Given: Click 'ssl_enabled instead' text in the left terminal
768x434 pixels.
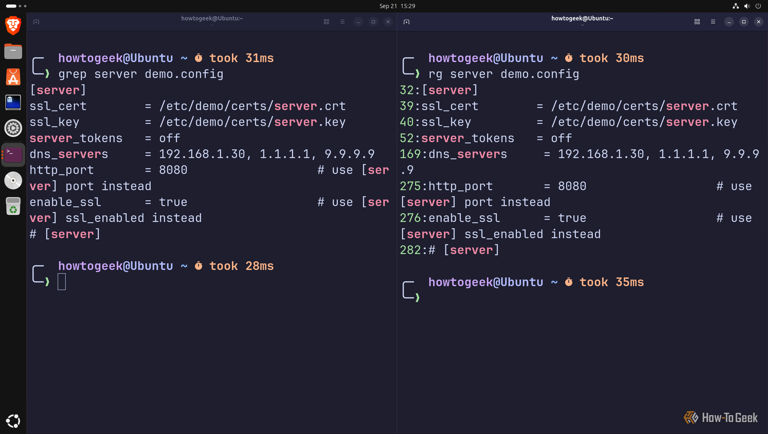Looking at the screenshot, I should [x=134, y=218].
